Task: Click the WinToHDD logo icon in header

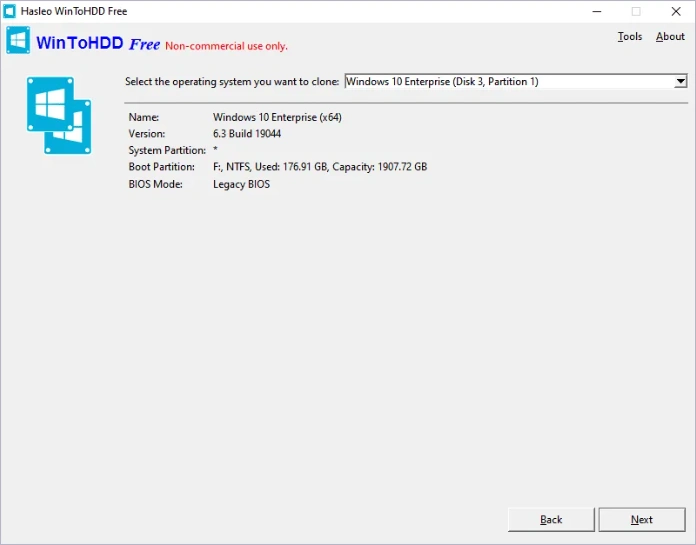Action: point(18,40)
